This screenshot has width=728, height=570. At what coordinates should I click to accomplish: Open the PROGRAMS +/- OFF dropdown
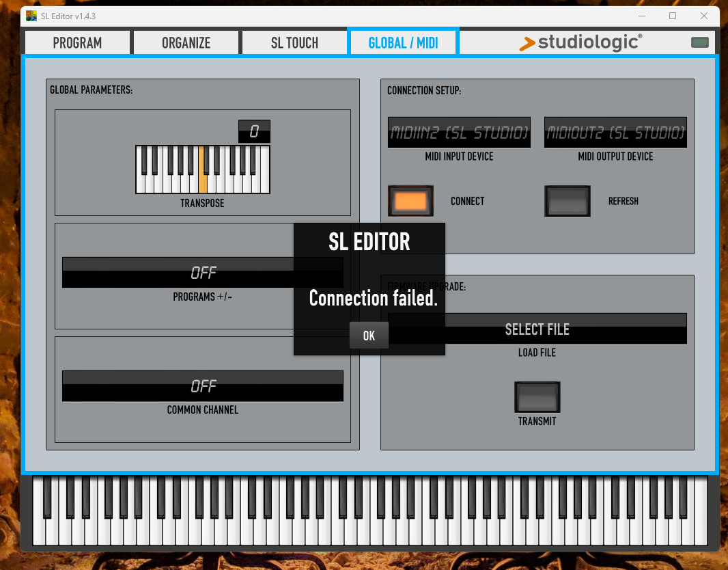click(202, 273)
